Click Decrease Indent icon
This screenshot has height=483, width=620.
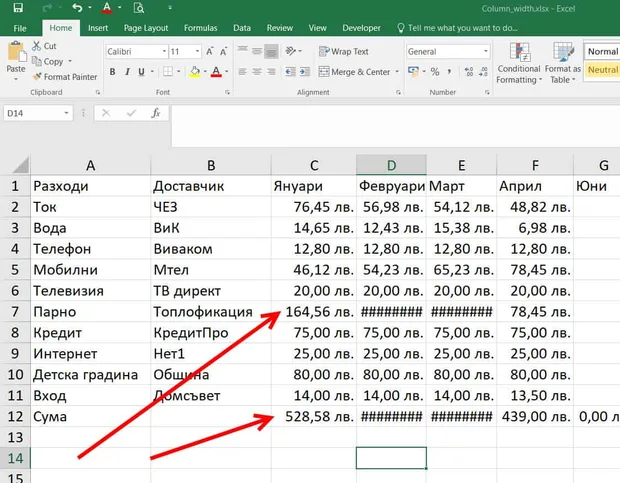coord(290,72)
